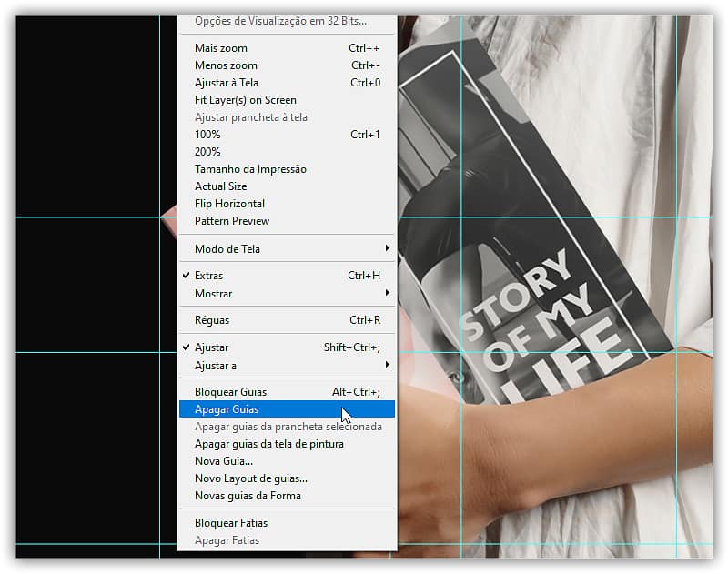Toggle the checked Extras option
Screen dimensions: 728x574
click(287, 276)
